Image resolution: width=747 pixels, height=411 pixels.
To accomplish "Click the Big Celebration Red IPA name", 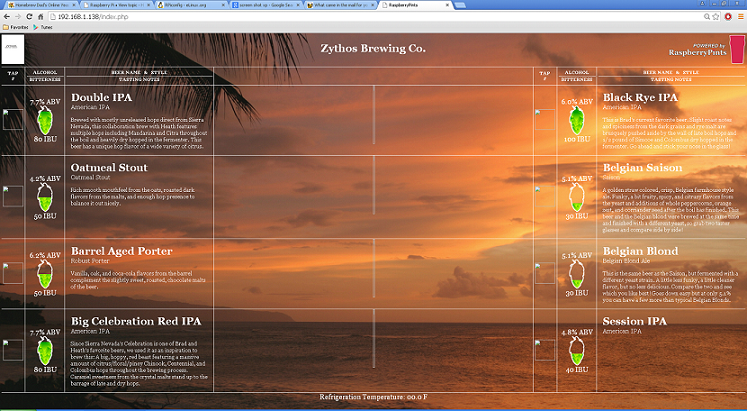I will tap(136, 321).
